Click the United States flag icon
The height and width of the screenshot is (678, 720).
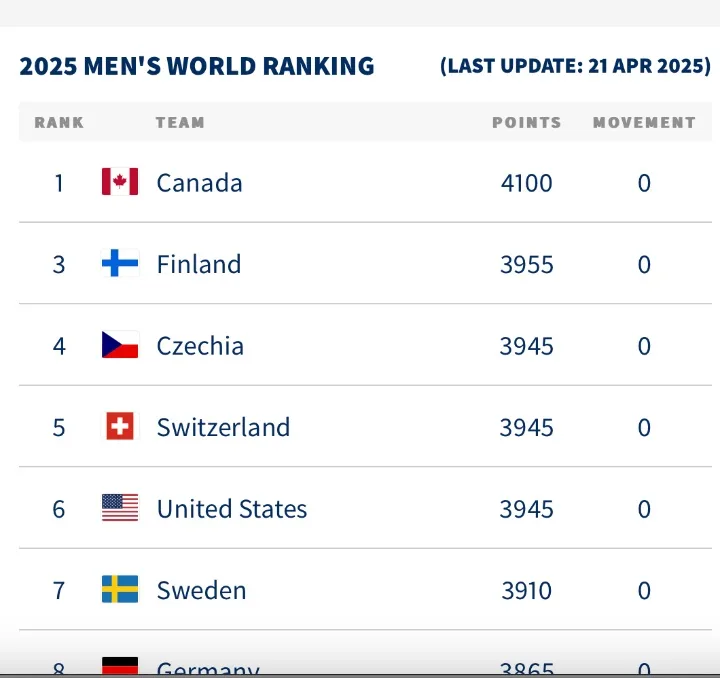click(120, 507)
